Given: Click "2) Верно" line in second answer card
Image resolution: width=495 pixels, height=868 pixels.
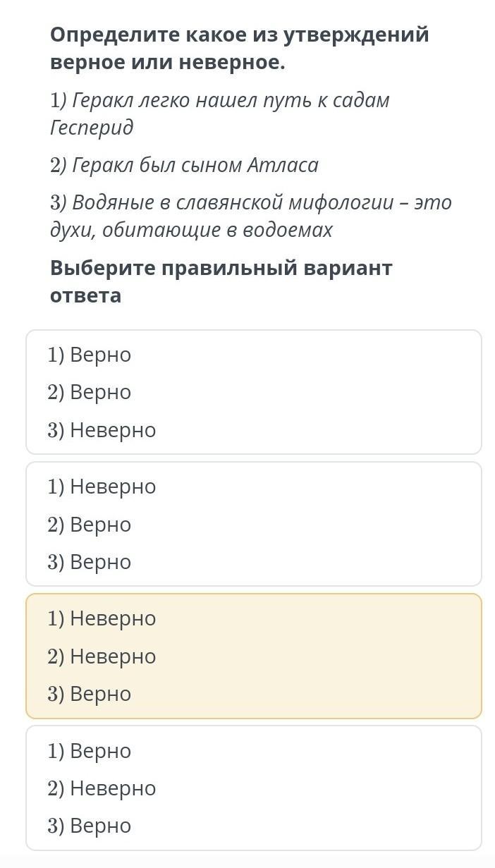Looking at the screenshot, I should pyautogui.click(x=90, y=525).
